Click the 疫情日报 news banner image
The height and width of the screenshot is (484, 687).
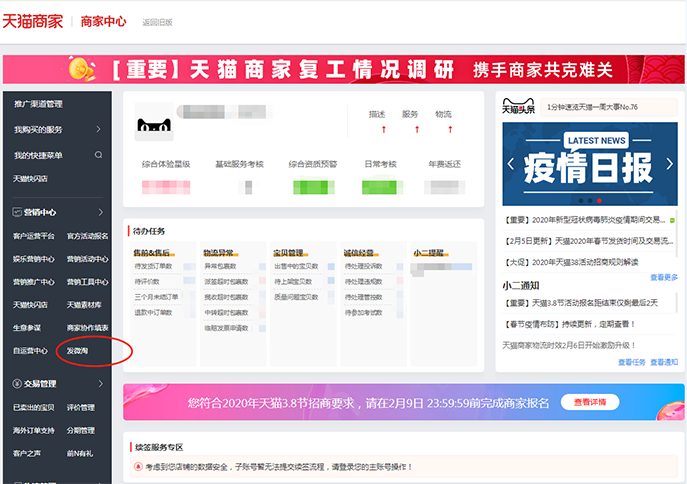(x=588, y=165)
